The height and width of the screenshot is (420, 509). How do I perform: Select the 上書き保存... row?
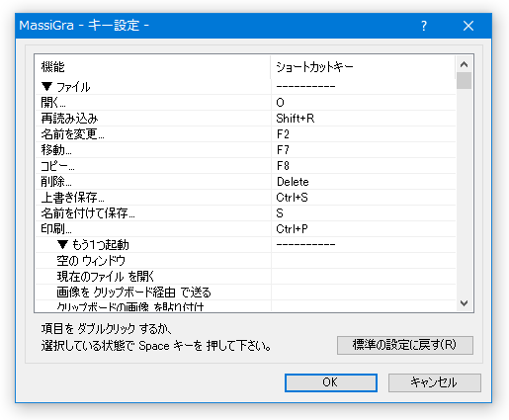coord(245,198)
